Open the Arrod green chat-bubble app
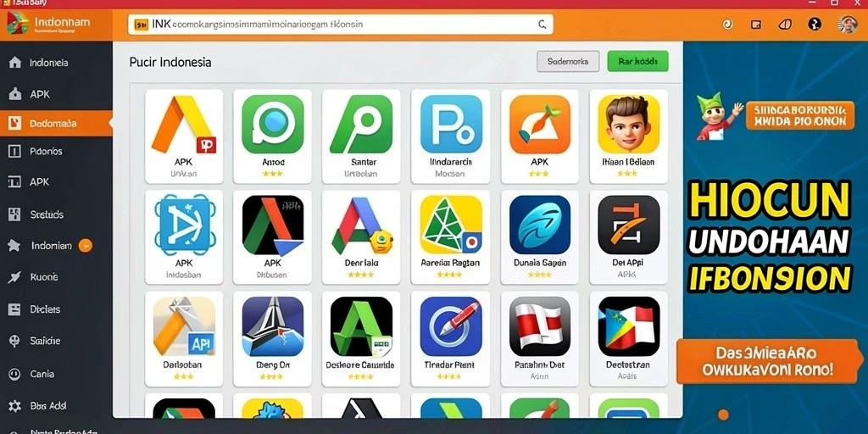This screenshot has width=868, height=434. click(x=273, y=136)
